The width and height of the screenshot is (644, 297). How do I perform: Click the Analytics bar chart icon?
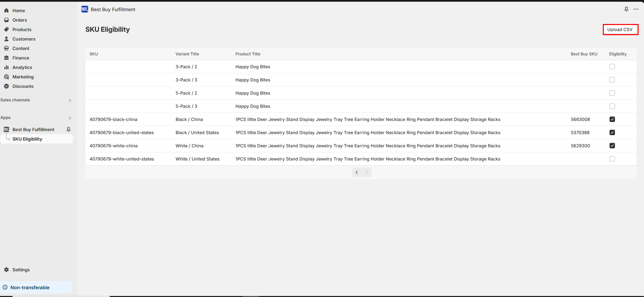pyautogui.click(x=6, y=67)
